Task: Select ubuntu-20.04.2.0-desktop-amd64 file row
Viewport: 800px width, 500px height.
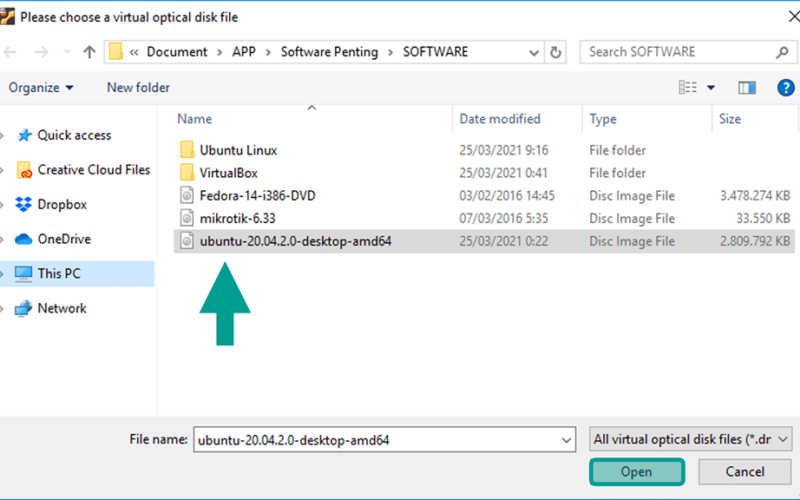Action: click(x=484, y=241)
